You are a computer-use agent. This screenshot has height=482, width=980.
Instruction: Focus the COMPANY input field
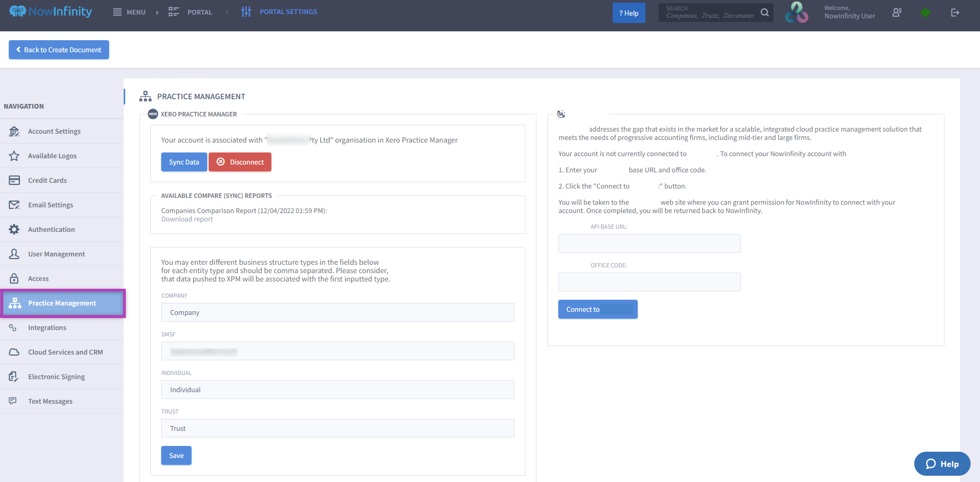coord(338,312)
